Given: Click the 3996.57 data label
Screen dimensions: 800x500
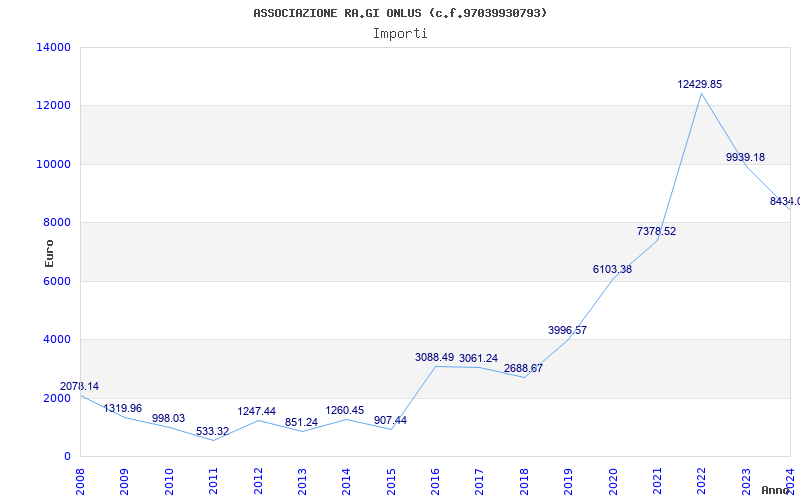Looking at the screenshot, I should click(x=567, y=330).
